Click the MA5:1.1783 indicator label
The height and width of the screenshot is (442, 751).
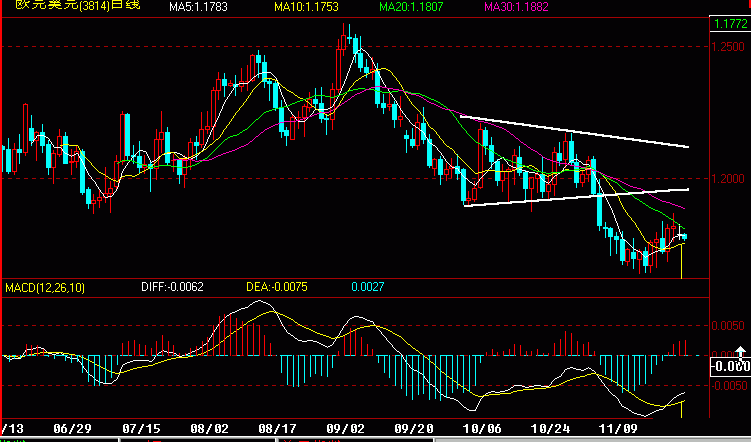pyautogui.click(x=198, y=7)
